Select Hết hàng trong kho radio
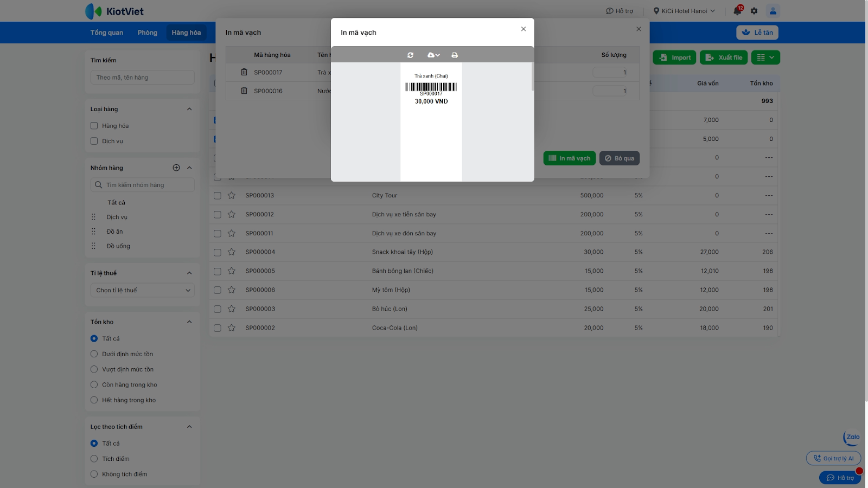The height and width of the screenshot is (488, 868). point(94,400)
